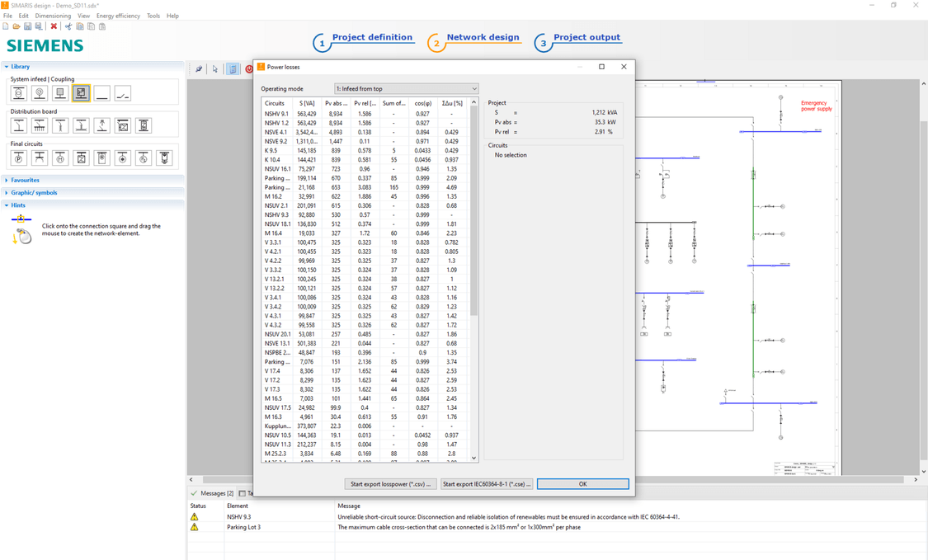Pick the first Distribution board symbol
928x560 pixels.
tap(18, 125)
